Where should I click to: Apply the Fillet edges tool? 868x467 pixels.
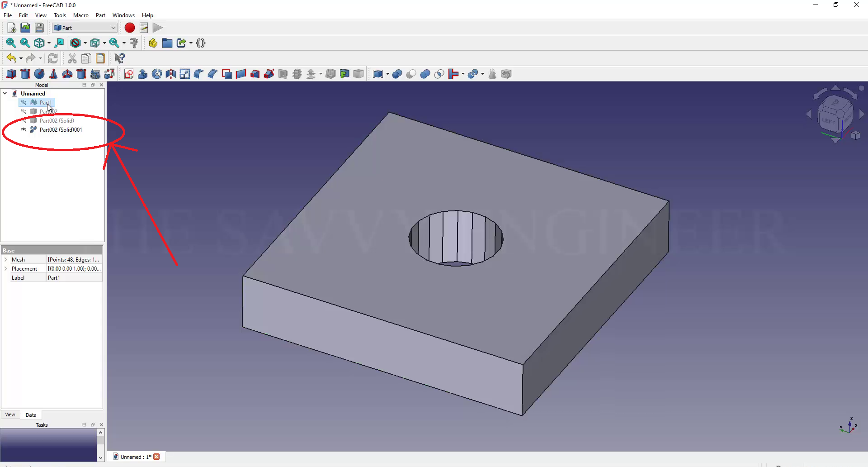(198, 74)
